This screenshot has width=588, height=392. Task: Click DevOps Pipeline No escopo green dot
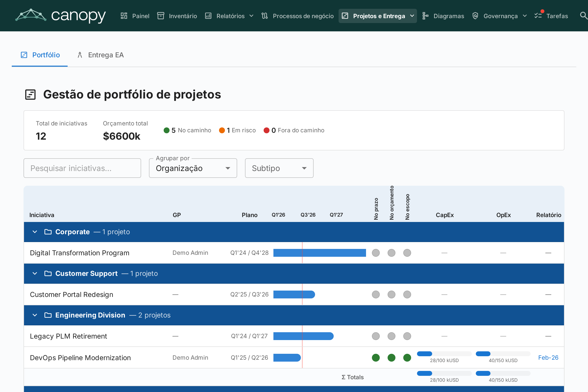pyautogui.click(x=407, y=357)
